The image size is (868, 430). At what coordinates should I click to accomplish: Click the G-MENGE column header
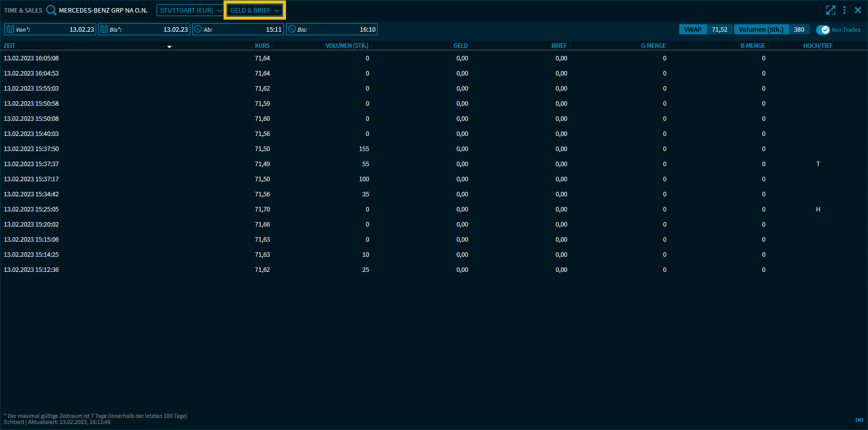pos(653,46)
